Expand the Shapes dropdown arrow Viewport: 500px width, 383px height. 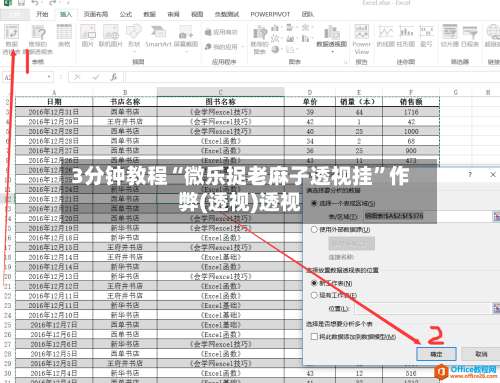(x=134, y=51)
